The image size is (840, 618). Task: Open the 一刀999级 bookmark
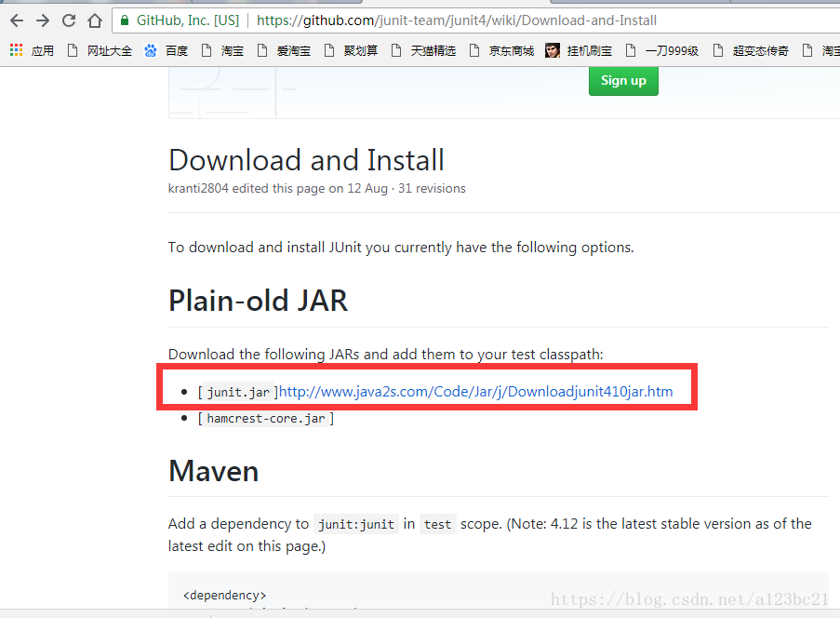[662, 51]
